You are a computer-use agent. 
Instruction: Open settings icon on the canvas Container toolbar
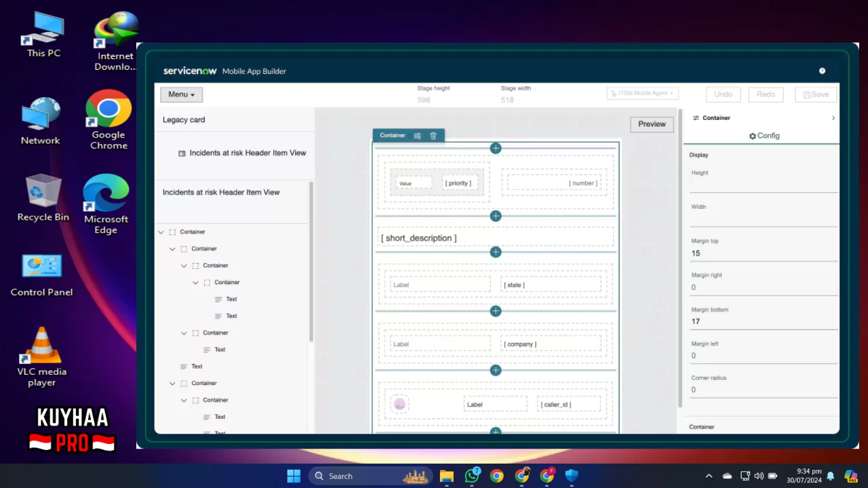point(418,136)
